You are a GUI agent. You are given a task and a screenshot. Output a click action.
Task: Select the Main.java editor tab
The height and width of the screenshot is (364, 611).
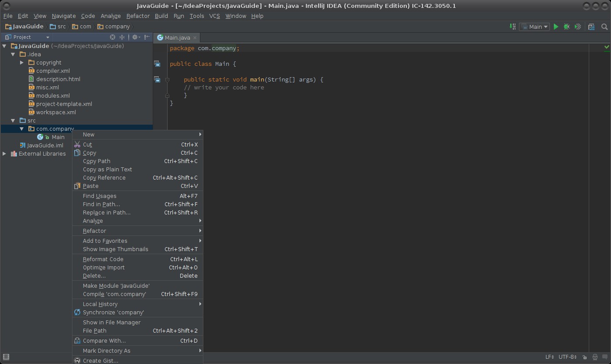coord(177,37)
